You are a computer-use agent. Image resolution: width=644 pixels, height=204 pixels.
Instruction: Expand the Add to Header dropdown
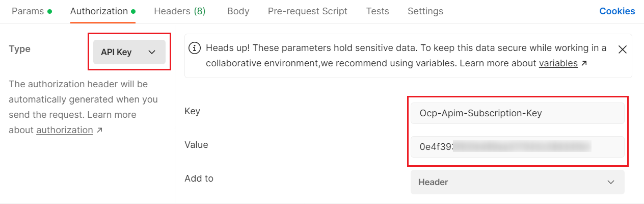tap(517, 182)
